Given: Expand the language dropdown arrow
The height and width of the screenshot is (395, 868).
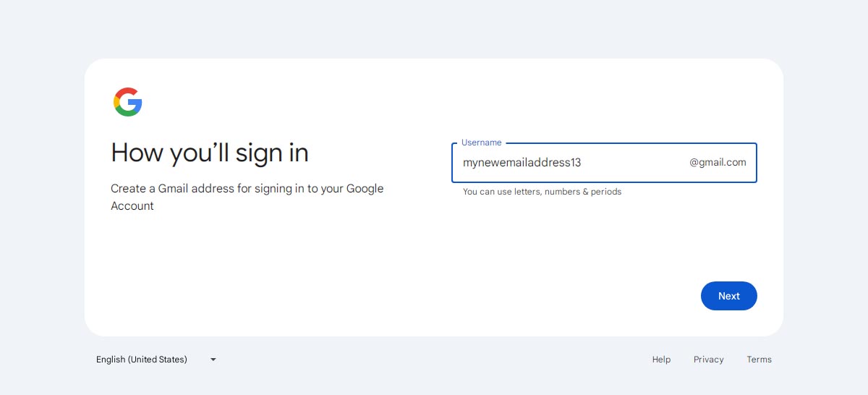Looking at the screenshot, I should tap(213, 360).
